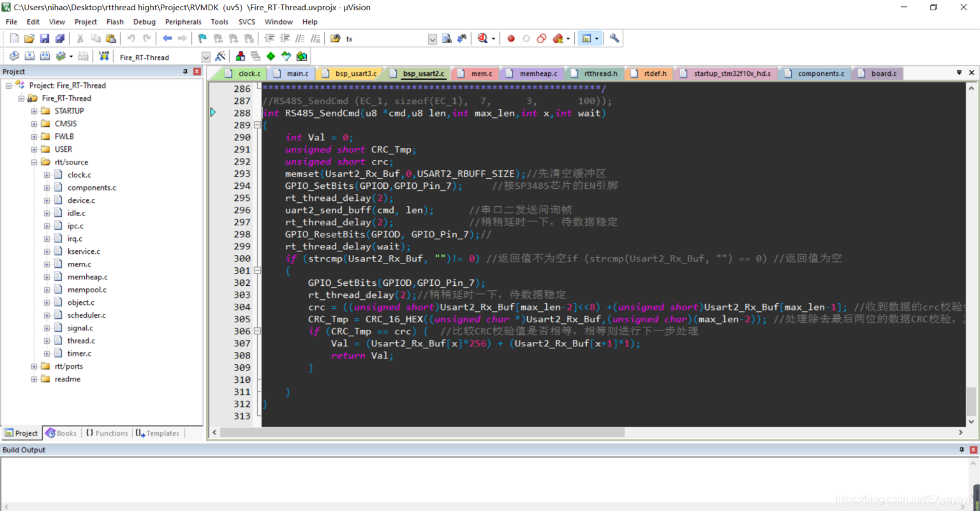Open the Project menu

[85, 22]
